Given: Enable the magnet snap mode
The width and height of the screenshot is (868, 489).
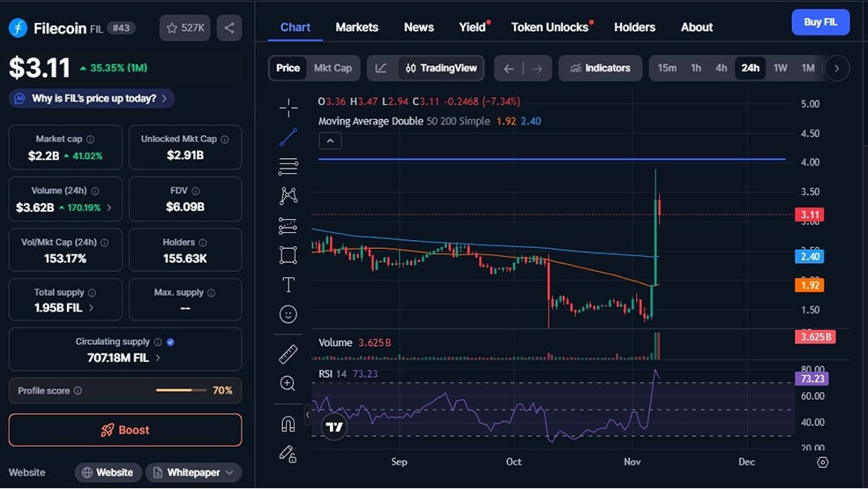Looking at the screenshot, I should [288, 424].
